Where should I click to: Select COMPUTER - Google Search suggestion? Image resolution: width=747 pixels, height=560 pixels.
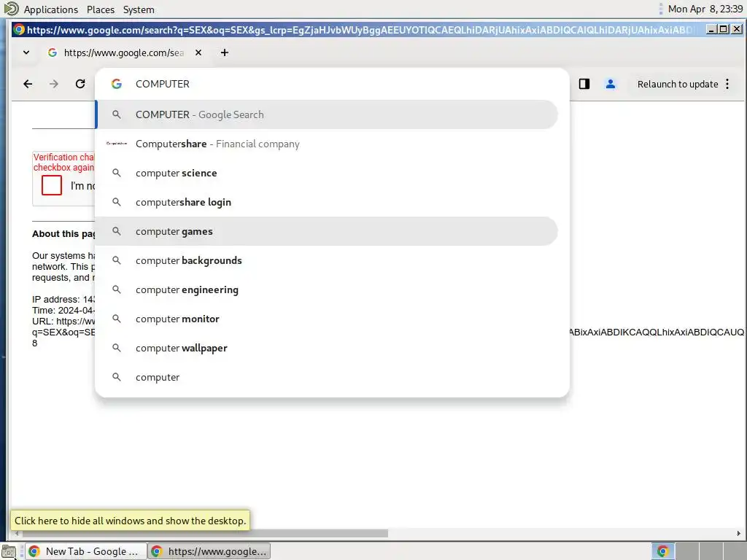[x=327, y=114]
